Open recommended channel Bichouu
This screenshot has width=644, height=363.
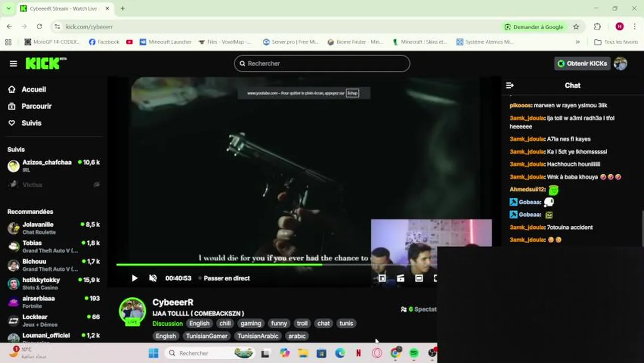pos(53,265)
